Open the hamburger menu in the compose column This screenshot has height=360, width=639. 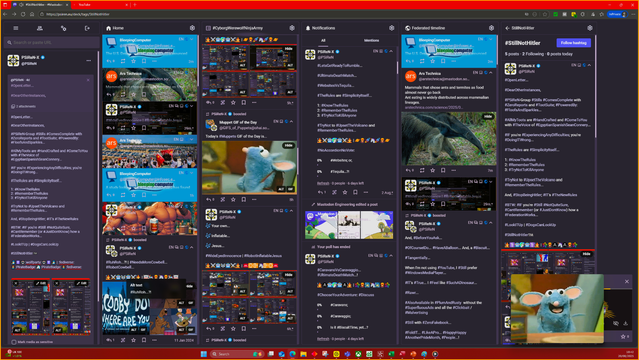[16, 28]
